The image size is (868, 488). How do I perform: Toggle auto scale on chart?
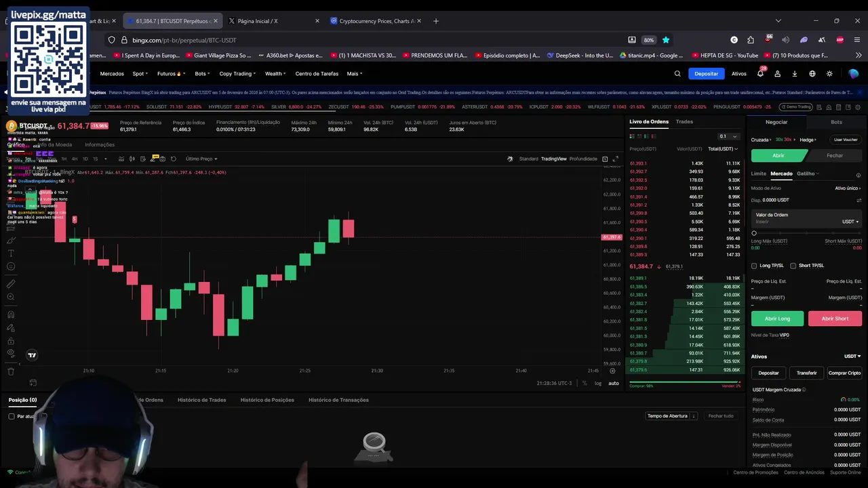tap(613, 384)
